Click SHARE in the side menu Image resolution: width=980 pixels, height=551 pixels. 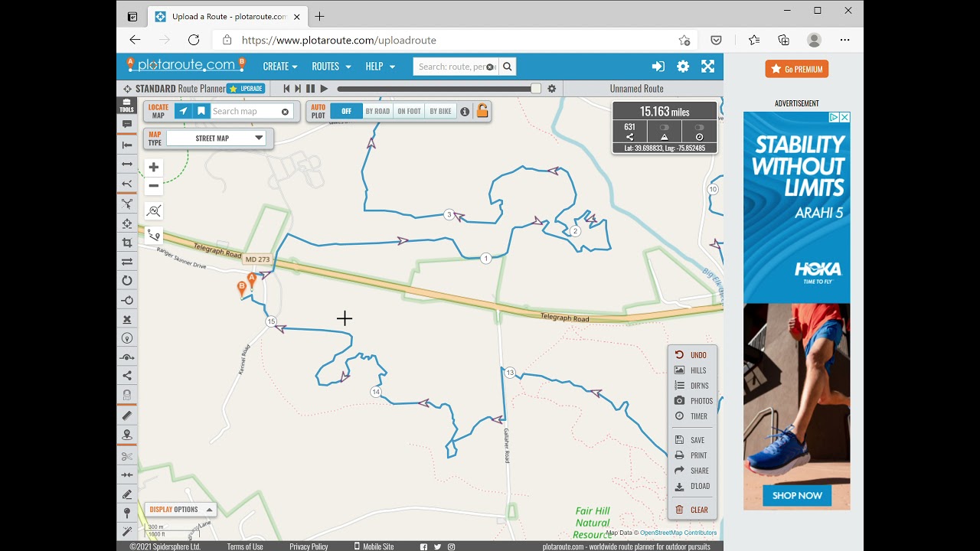point(691,471)
